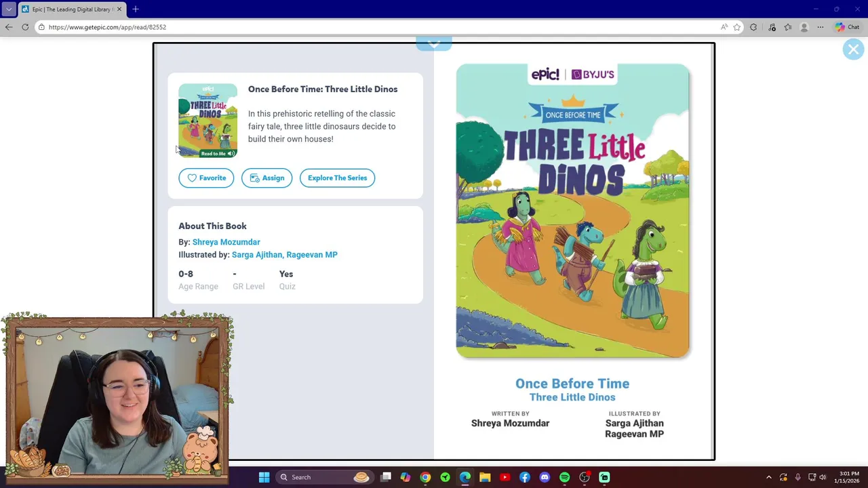The width and height of the screenshot is (868, 488).
Task: Open Favorites list toolbar icon
Action: 788,27
